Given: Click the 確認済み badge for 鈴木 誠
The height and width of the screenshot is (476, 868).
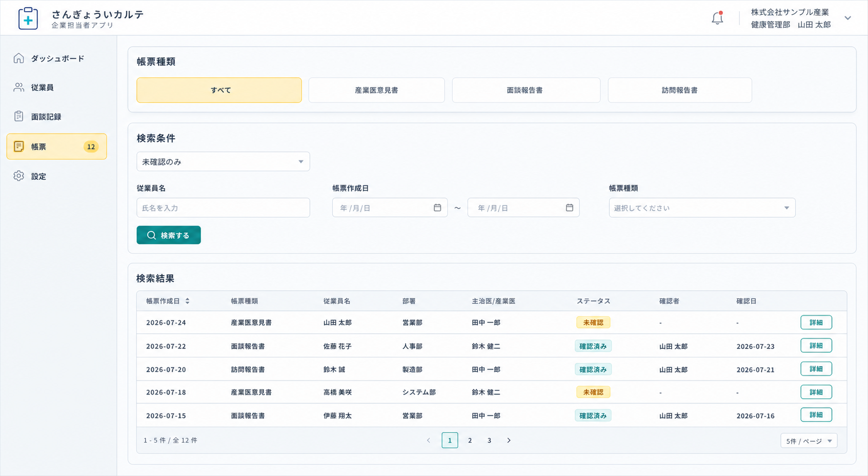Looking at the screenshot, I should pyautogui.click(x=593, y=369).
